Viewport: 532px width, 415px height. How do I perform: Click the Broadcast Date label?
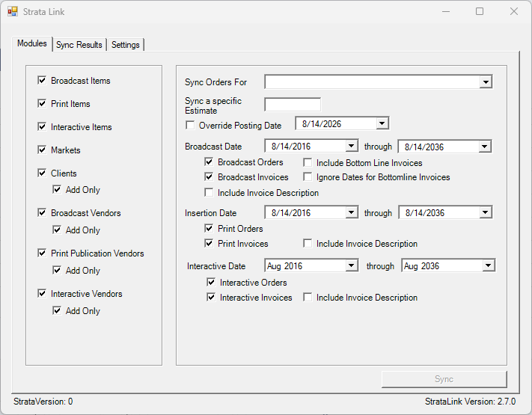(213, 147)
